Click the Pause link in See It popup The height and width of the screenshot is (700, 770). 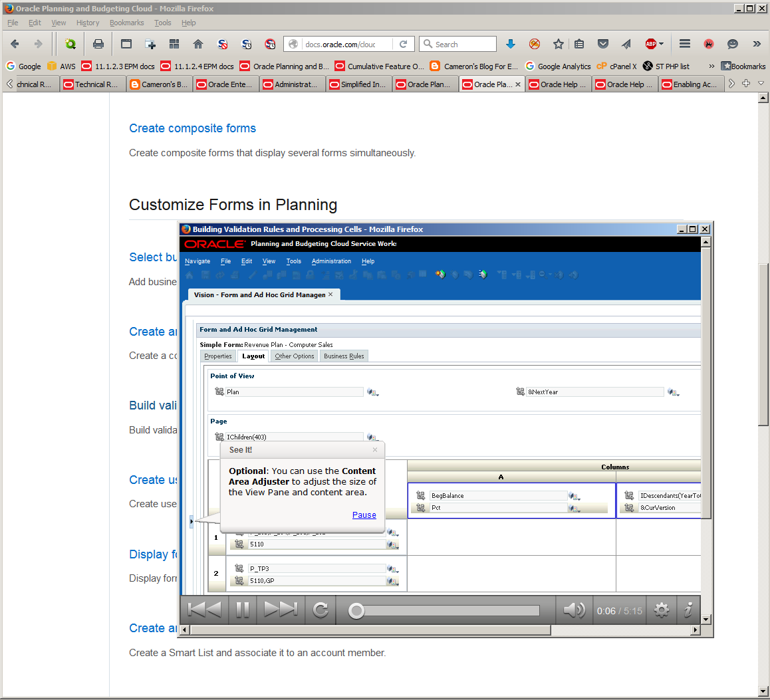pyautogui.click(x=364, y=515)
